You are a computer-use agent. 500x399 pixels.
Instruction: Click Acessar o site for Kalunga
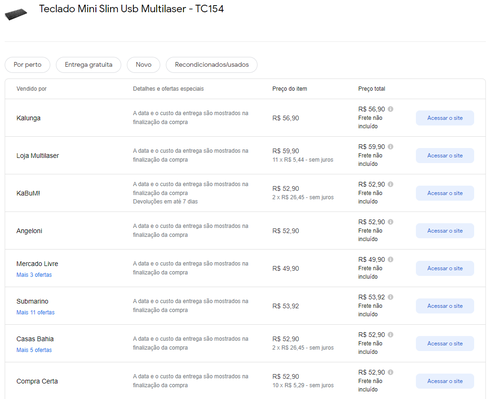point(445,118)
